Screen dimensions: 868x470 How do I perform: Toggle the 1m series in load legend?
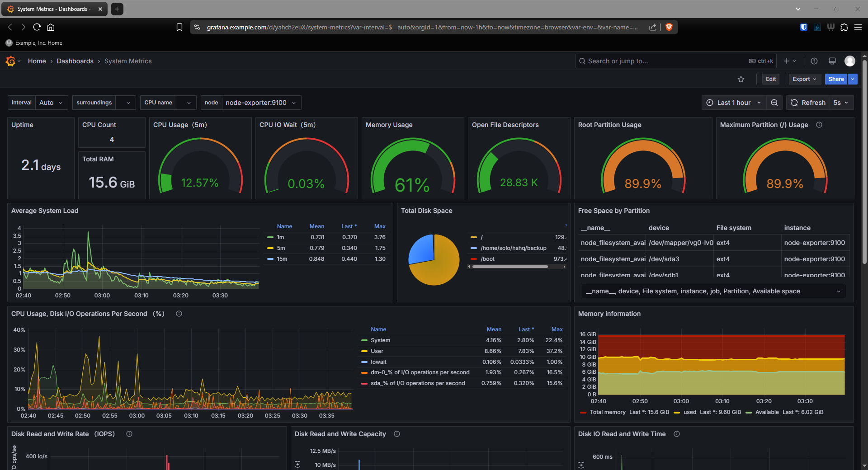tap(280, 237)
